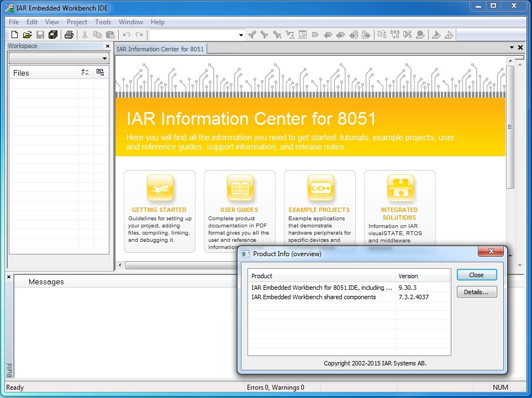This screenshot has width=532, height=398.
Task: Click the scroll up arrow of Information Center
Action: point(510,61)
